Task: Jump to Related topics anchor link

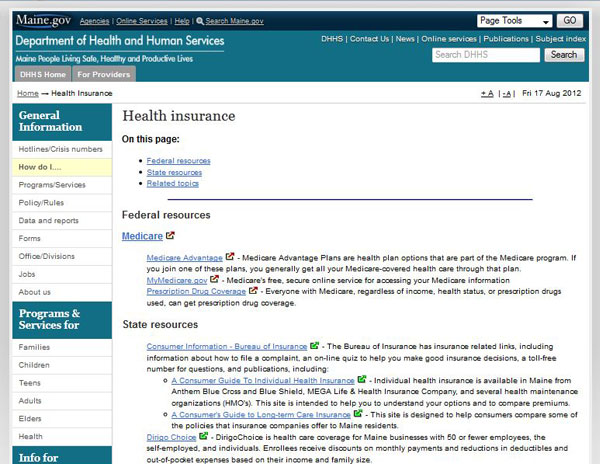Action: point(173,184)
